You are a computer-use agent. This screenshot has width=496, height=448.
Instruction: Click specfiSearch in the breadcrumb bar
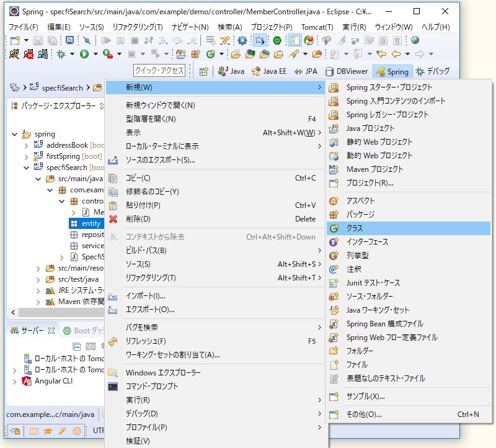point(62,87)
